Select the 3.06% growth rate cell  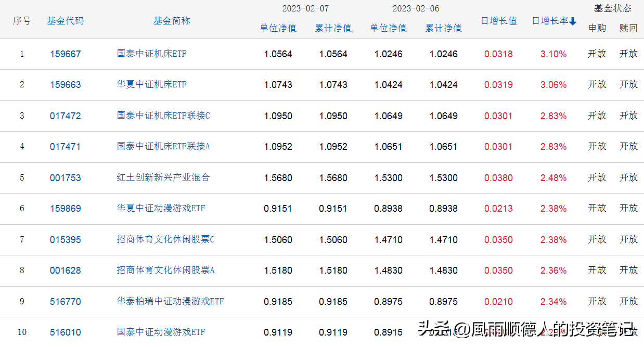click(x=553, y=85)
